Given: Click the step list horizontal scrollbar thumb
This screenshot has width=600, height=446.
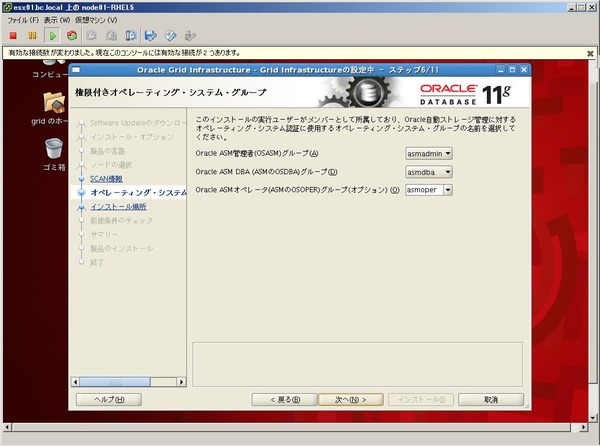Looking at the screenshot, I should [115, 382].
